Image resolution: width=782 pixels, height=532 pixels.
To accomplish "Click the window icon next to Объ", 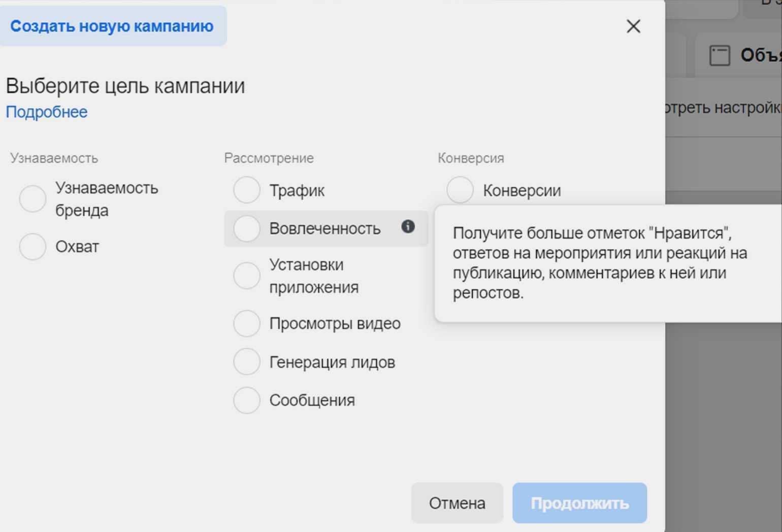I will pos(720,55).
